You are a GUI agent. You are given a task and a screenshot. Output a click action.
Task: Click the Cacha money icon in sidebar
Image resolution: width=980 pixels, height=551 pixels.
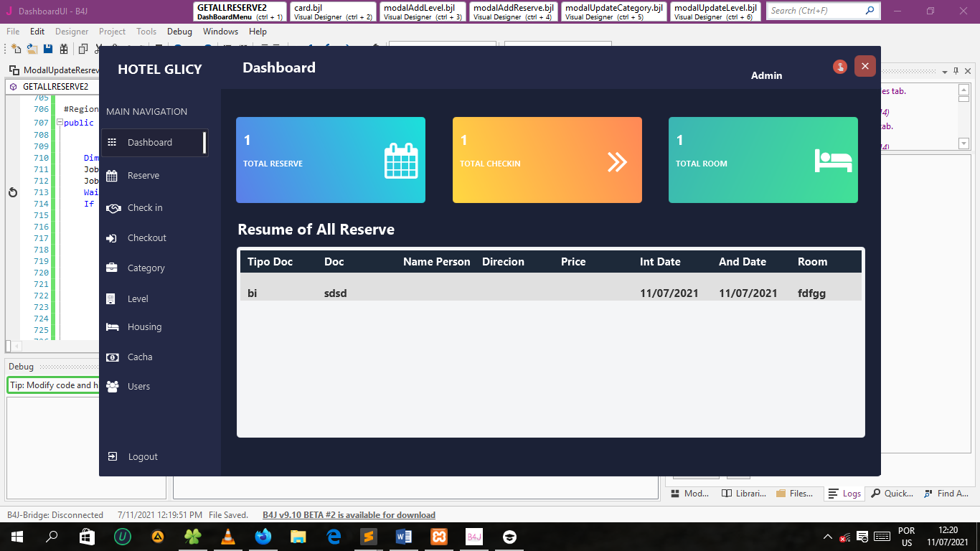[112, 357]
